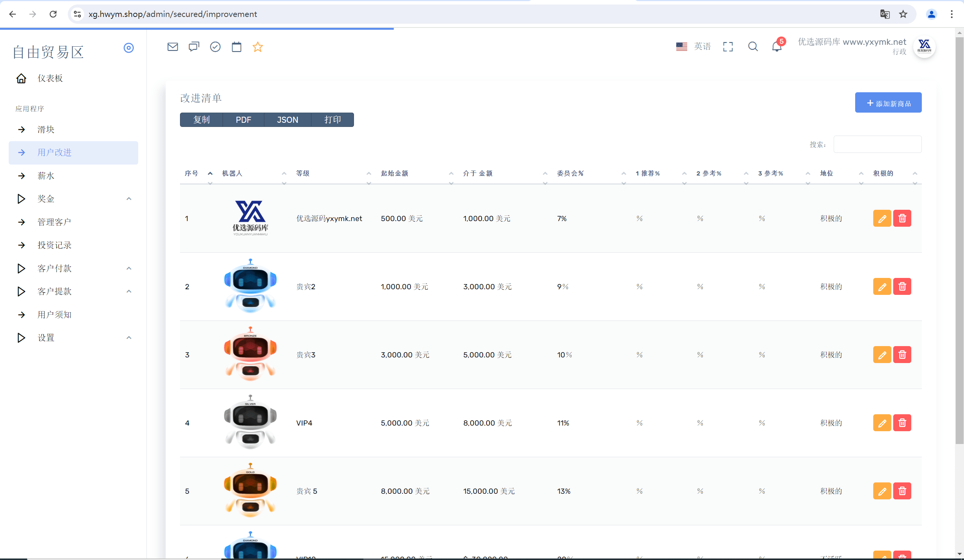Click the page vertical scrollbar

959,241
